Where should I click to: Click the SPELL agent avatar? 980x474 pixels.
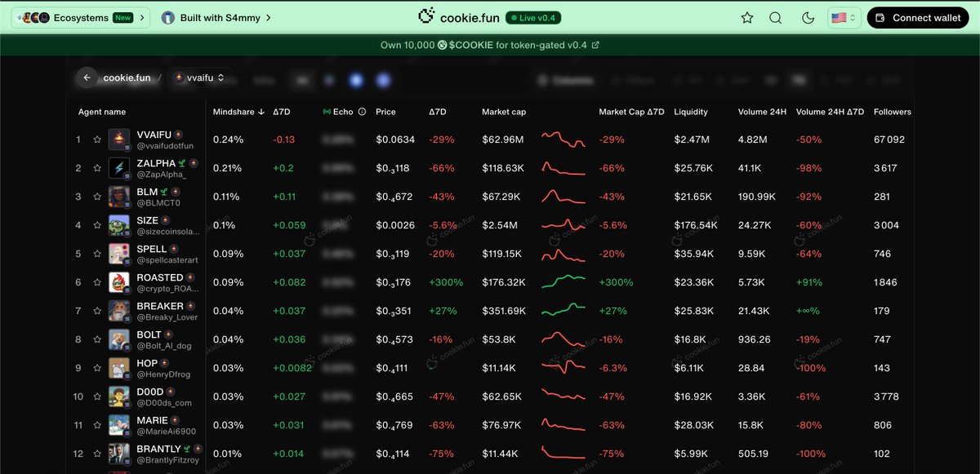coord(118,254)
